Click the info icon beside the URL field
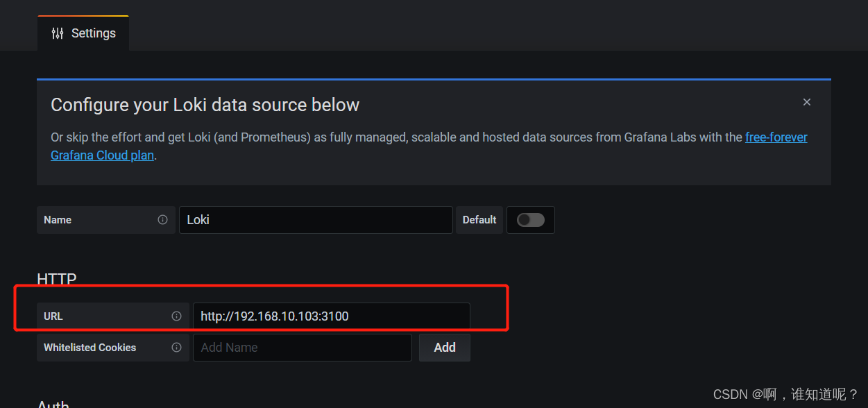 pyautogui.click(x=177, y=316)
